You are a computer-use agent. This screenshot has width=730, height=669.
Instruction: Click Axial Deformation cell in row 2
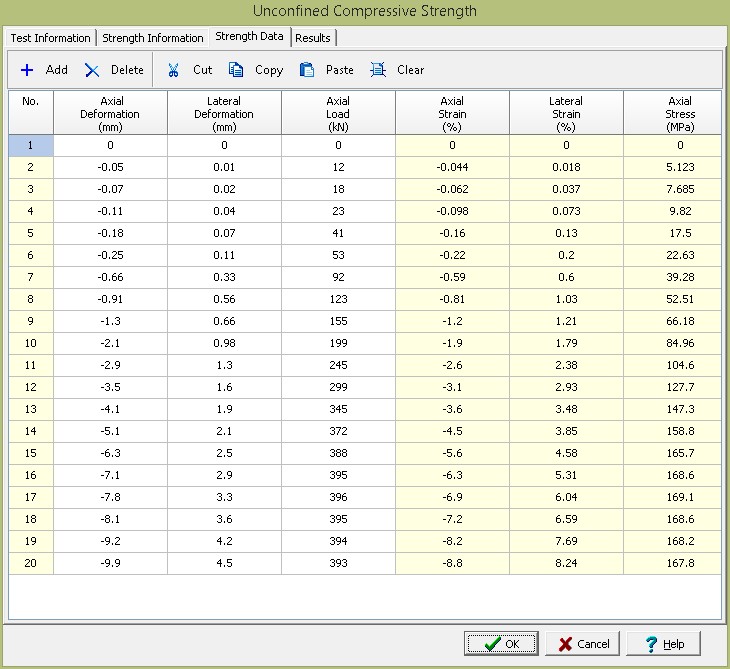[x=110, y=166]
